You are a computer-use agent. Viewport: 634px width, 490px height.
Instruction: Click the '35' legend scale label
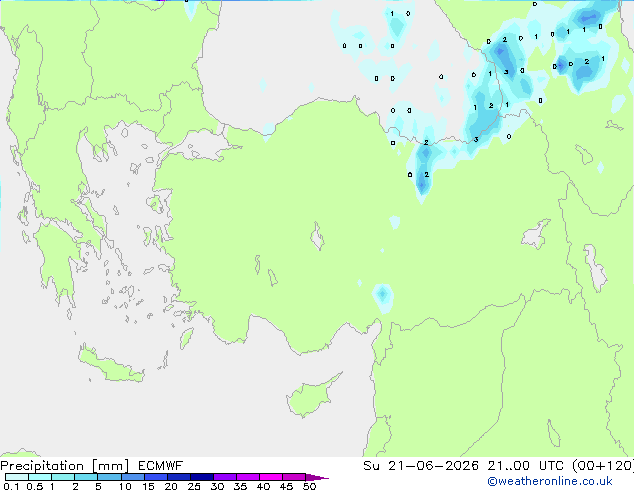pos(240,486)
